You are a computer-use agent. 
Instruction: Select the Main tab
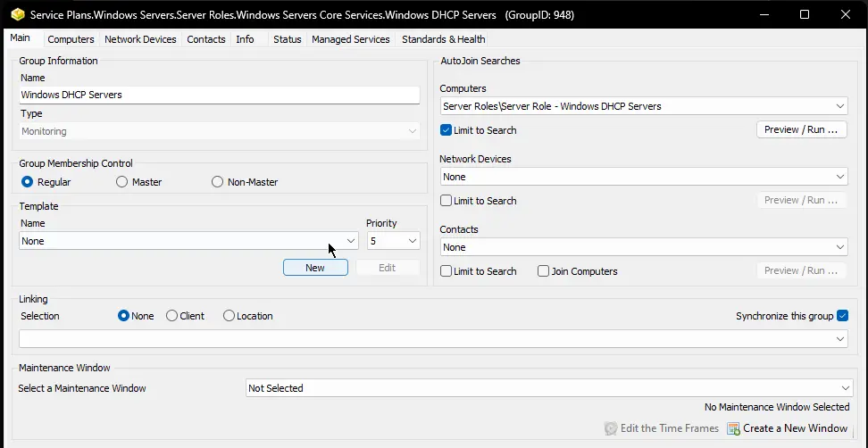(20, 38)
